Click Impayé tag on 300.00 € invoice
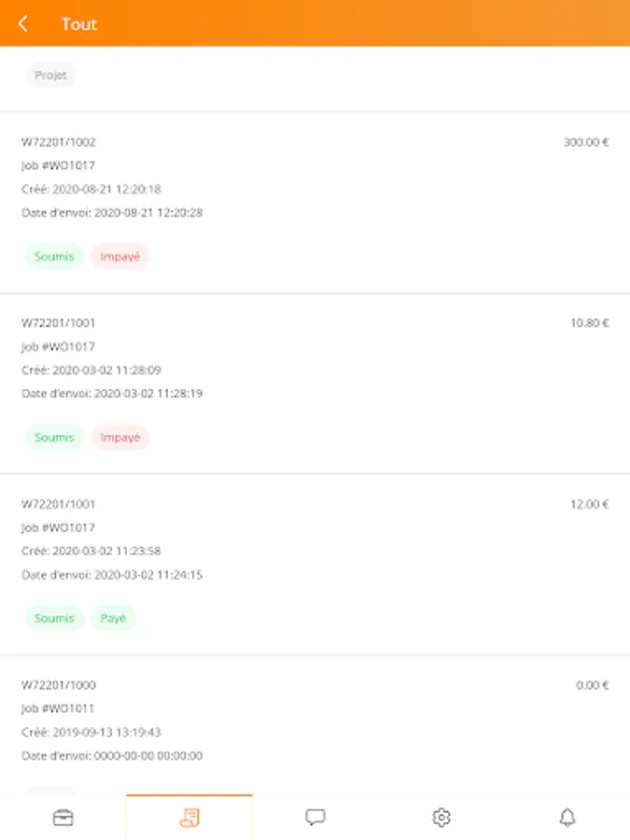 pyautogui.click(x=120, y=257)
